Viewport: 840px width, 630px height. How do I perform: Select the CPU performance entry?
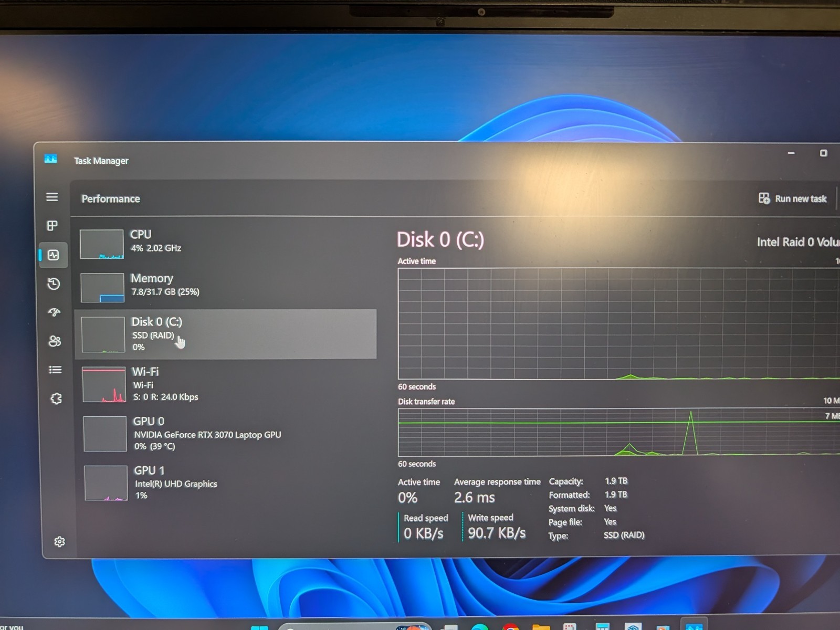pyautogui.click(x=226, y=244)
